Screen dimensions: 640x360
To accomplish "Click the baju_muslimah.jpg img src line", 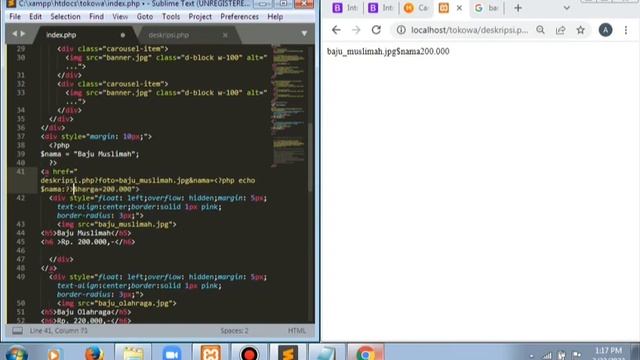I will [117, 224].
